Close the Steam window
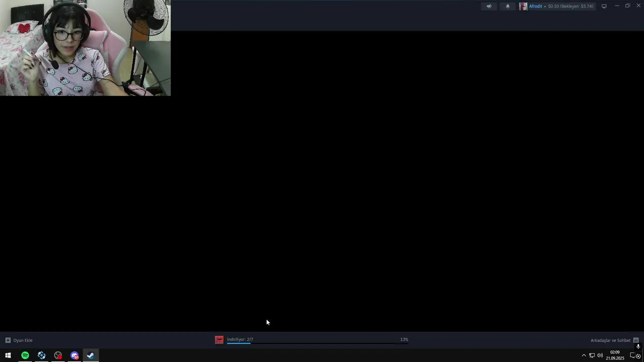 (x=638, y=6)
